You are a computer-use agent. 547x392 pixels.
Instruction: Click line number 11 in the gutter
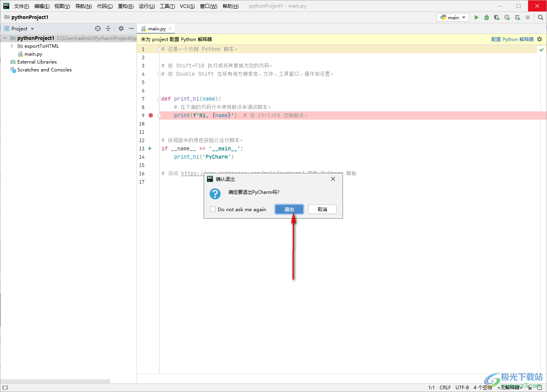142,132
